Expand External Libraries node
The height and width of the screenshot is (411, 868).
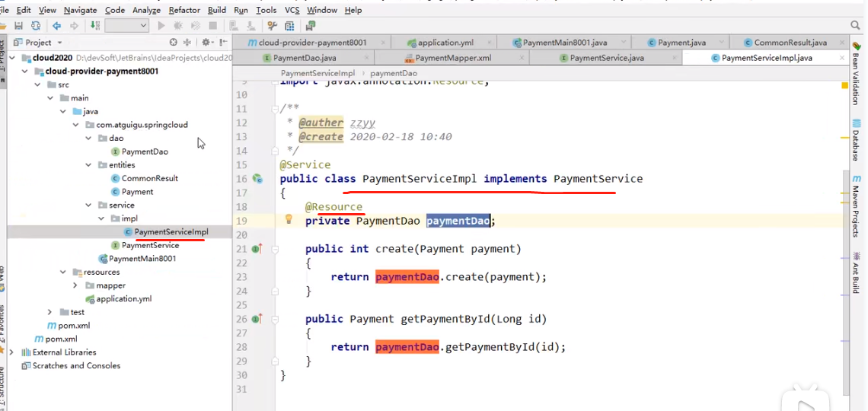[x=11, y=352]
